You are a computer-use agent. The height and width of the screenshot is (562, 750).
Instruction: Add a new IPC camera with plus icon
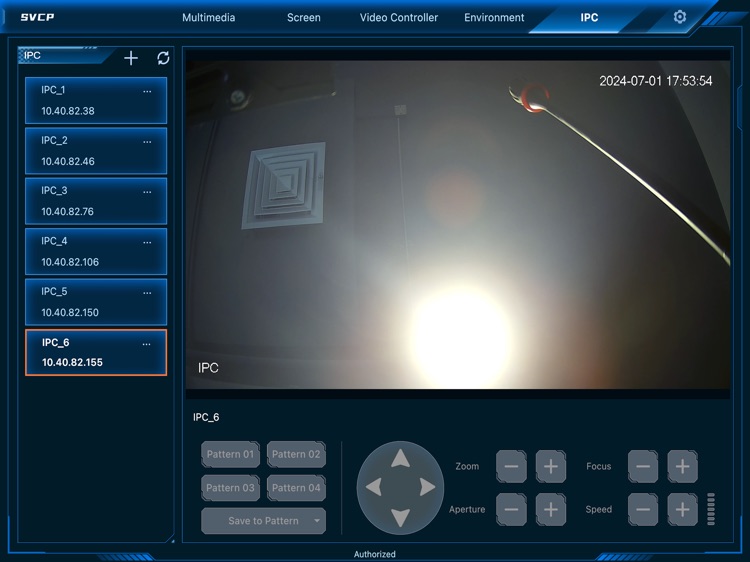131,58
